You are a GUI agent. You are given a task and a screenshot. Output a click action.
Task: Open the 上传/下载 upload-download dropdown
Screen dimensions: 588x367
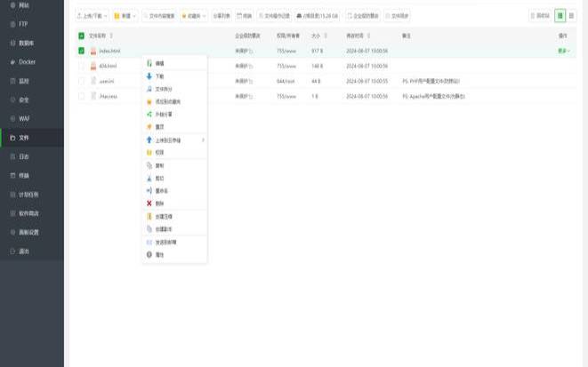pos(93,16)
